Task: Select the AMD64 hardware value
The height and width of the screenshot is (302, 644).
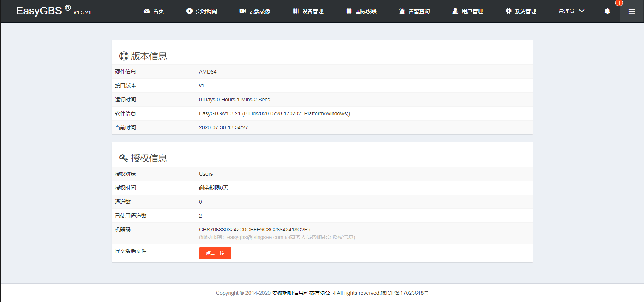Action: (x=208, y=72)
